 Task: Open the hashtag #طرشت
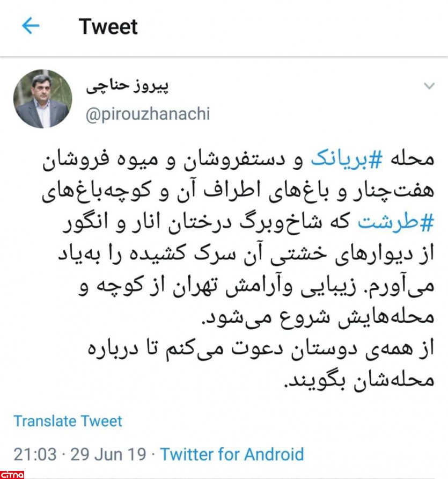coord(395,223)
